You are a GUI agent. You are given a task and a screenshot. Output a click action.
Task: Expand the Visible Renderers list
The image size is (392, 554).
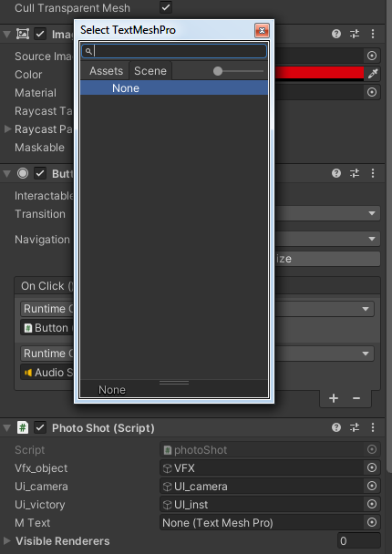(6, 540)
